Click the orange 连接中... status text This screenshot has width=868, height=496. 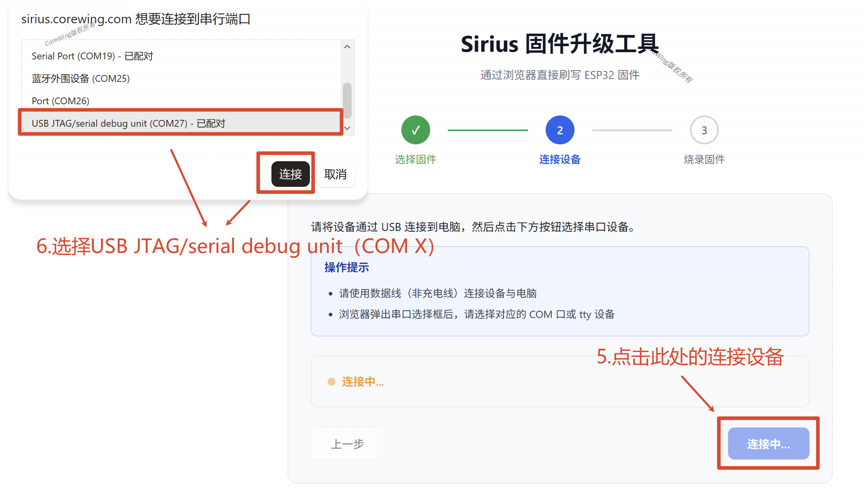362,382
